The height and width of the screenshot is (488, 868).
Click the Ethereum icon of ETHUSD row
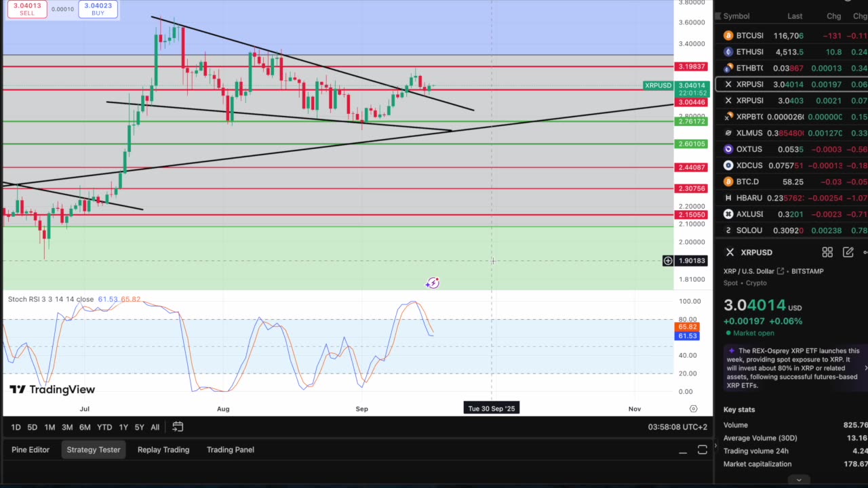(728, 52)
